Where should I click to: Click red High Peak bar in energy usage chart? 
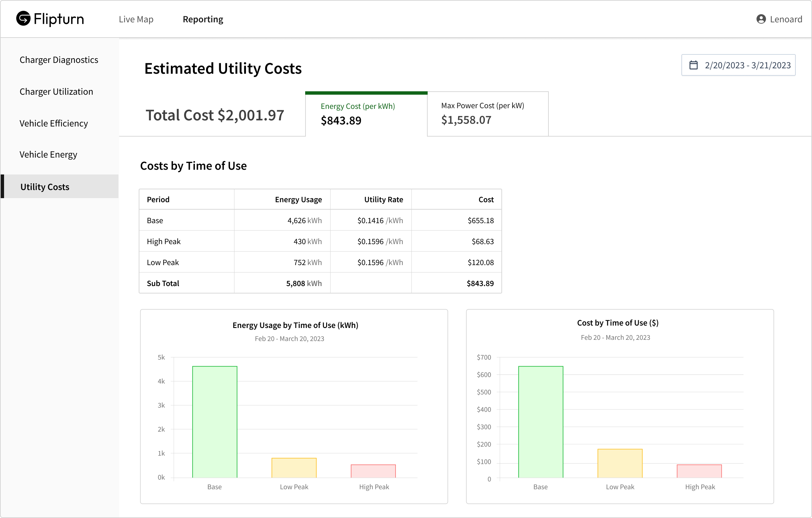(373, 471)
